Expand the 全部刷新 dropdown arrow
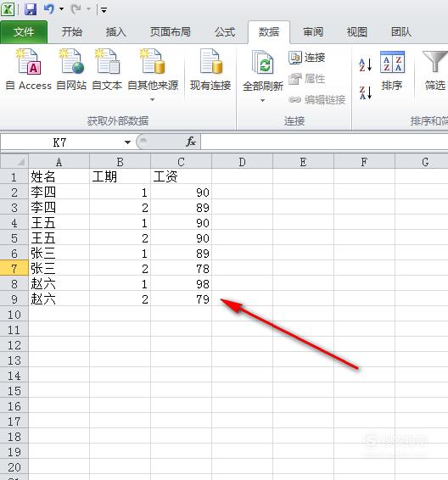The width and height of the screenshot is (448, 480). [263, 100]
